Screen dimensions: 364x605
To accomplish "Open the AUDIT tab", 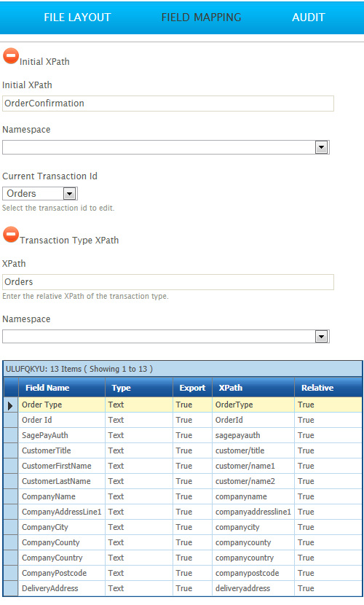I will [x=309, y=17].
